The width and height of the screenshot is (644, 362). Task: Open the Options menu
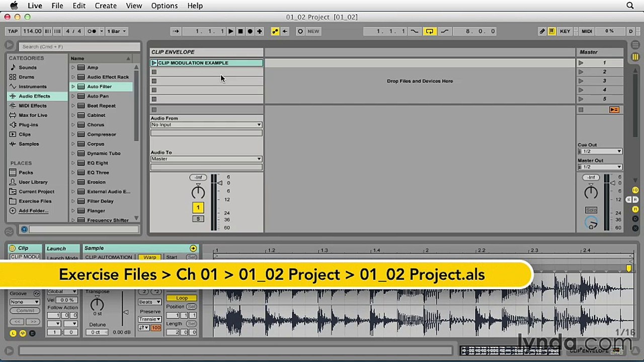(165, 6)
